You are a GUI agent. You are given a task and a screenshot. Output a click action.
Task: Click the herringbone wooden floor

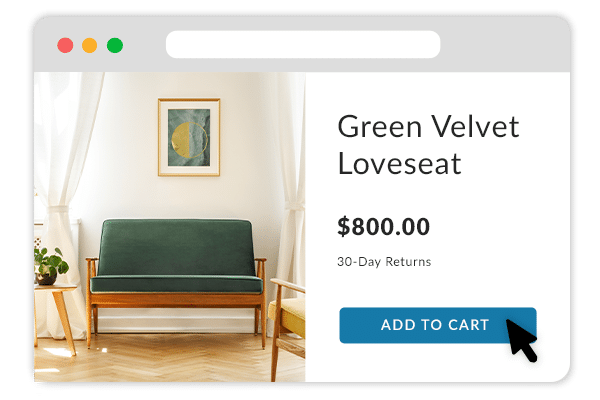(x=168, y=360)
